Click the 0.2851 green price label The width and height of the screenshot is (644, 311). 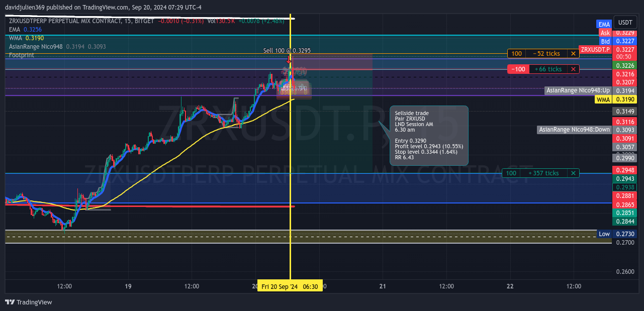click(625, 213)
